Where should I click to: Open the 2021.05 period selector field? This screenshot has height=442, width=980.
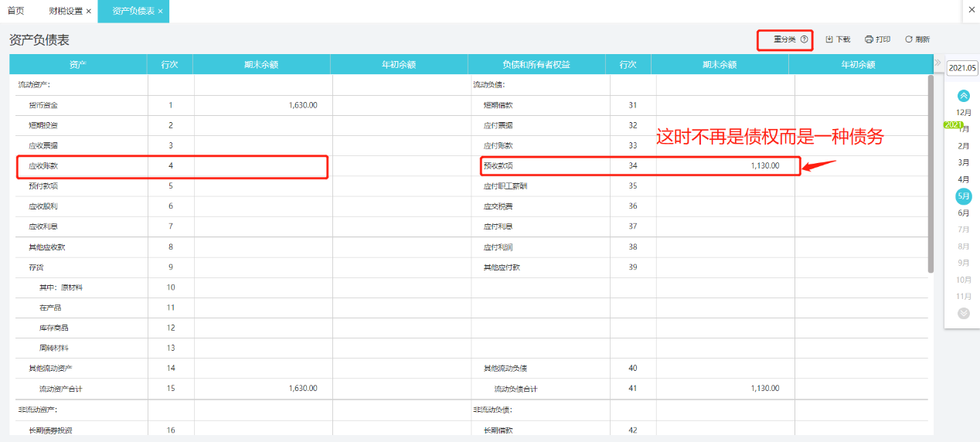pos(963,68)
